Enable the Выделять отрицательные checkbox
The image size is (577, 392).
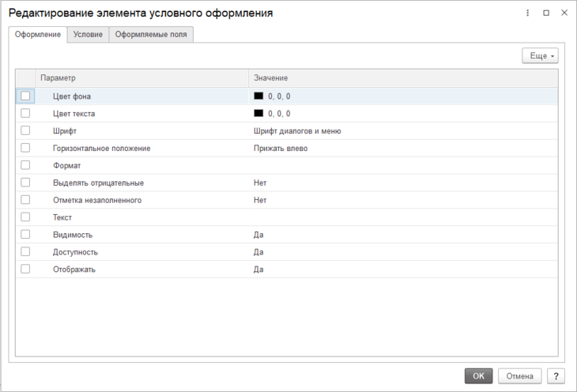tap(26, 183)
